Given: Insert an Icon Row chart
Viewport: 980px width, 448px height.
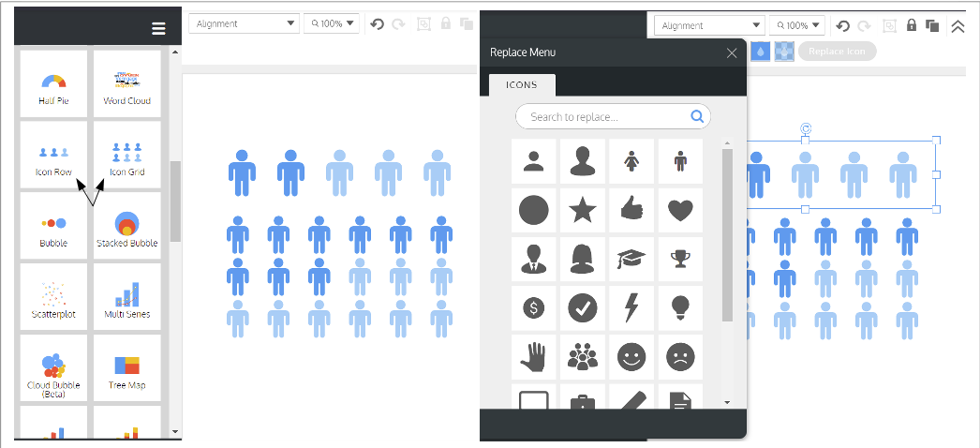Looking at the screenshot, I should tap(53, 155).
